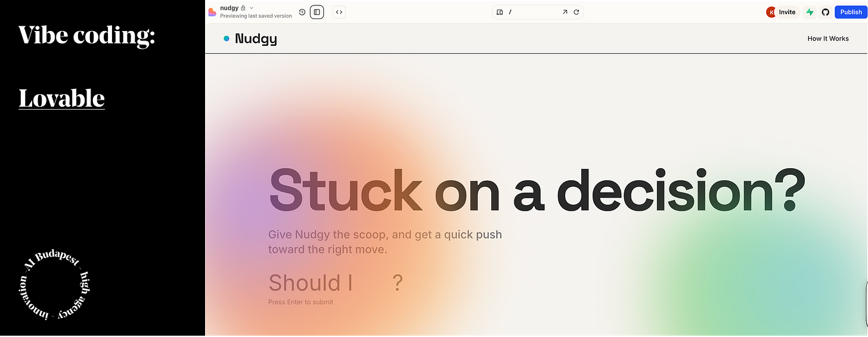Click 'Press Enter to submit' hint text
This screenshot has width=868, height=337.
click(x=300, y=302)
